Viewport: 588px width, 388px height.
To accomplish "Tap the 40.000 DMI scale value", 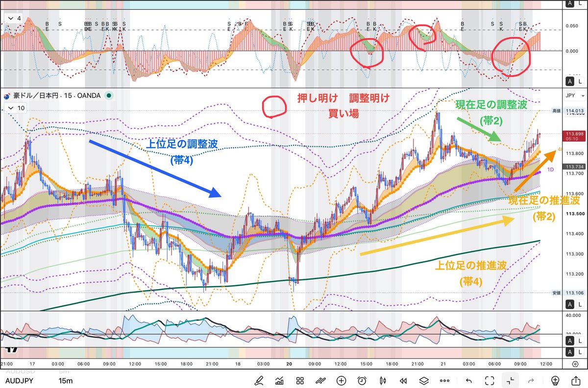I will (x=574, y=315).
